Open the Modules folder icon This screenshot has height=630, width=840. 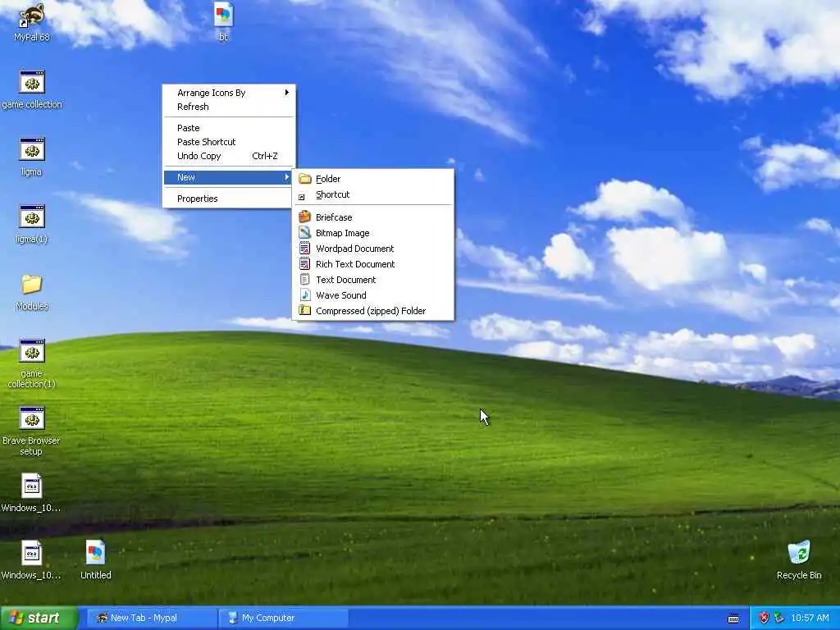click(32, 284)
